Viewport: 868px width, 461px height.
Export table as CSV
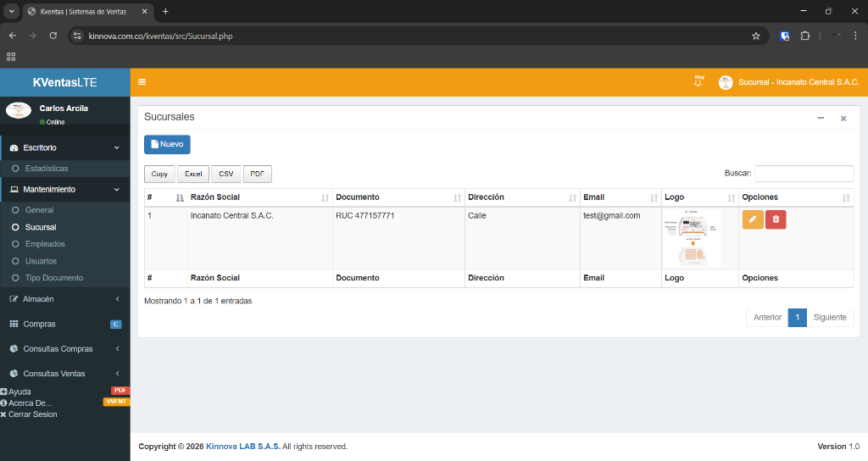point(225,174)
